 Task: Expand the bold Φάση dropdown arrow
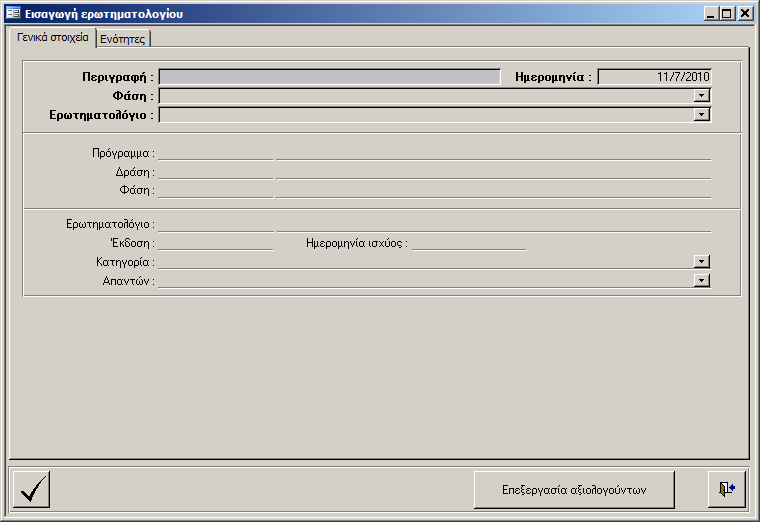click(x=702, y=96)
